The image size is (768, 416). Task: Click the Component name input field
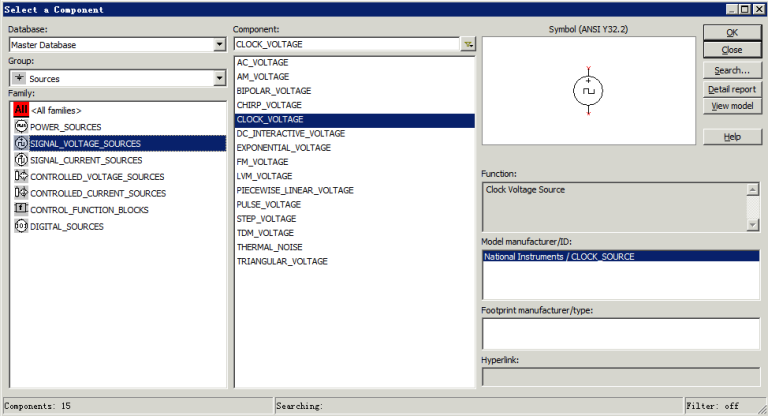point(346,45)
